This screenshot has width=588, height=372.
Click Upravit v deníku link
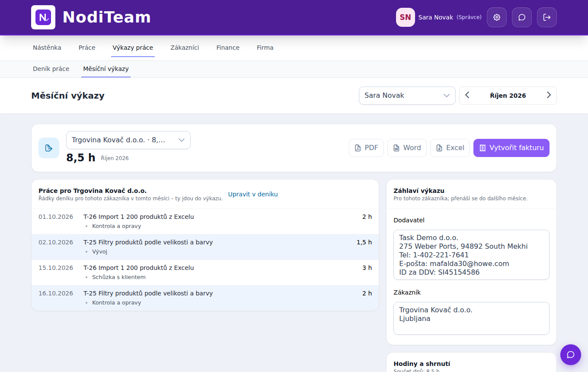253,194
